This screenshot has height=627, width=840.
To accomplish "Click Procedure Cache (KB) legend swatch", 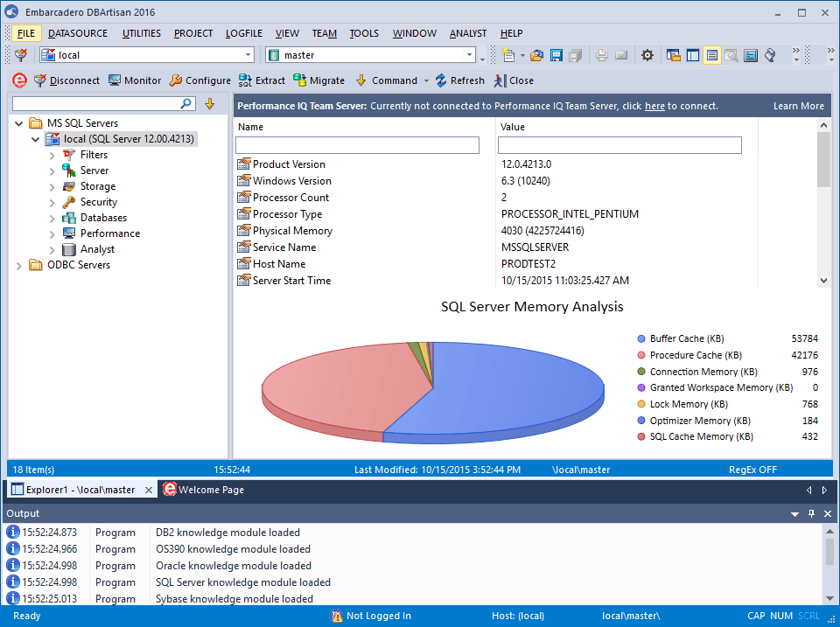I will [641, 355].
